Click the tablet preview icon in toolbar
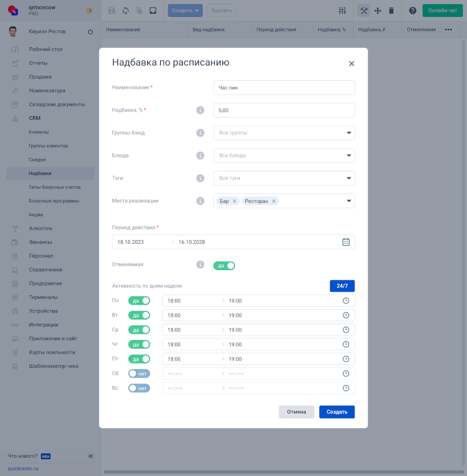467x476 pixels. point(153,11)
